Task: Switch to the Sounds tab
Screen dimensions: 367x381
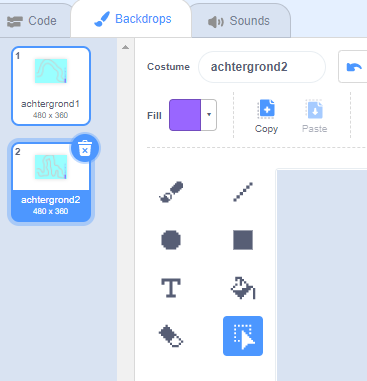Action: pos(239,21)
